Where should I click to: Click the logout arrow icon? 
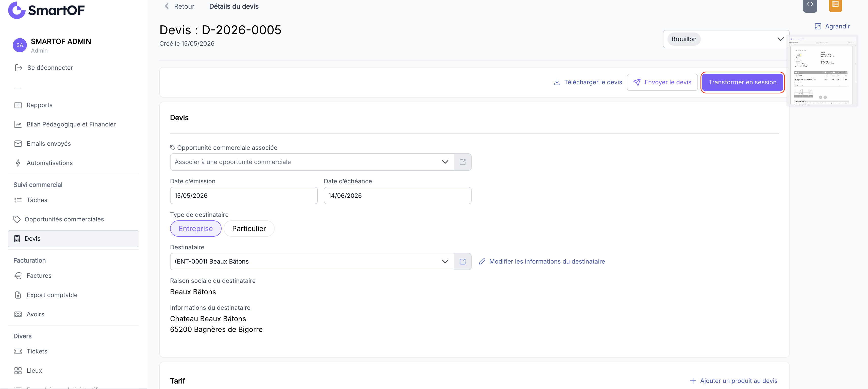pos(19,68)
